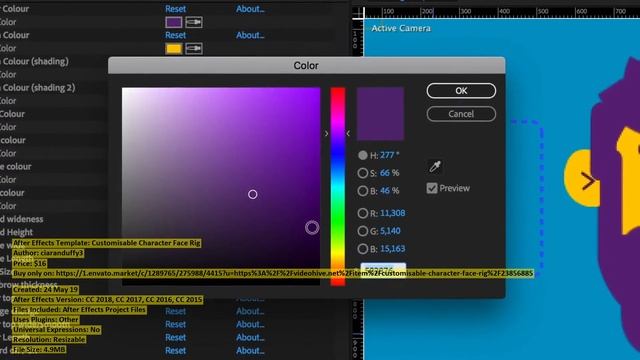Cancel the Color dialog
Image resolution: width=640 pixels, height=360 pixels.
pyautogui.click(x=461, y=114)
